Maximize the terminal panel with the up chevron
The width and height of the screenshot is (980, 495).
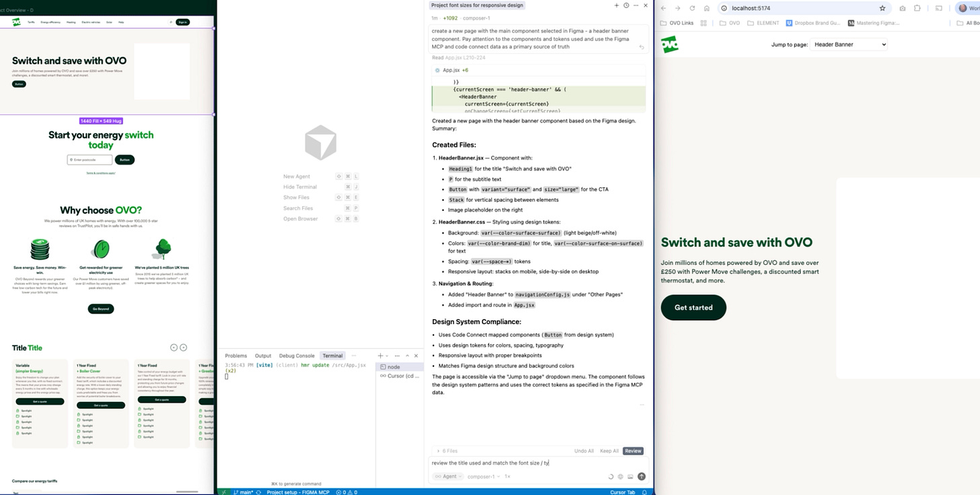pos(407,356)
